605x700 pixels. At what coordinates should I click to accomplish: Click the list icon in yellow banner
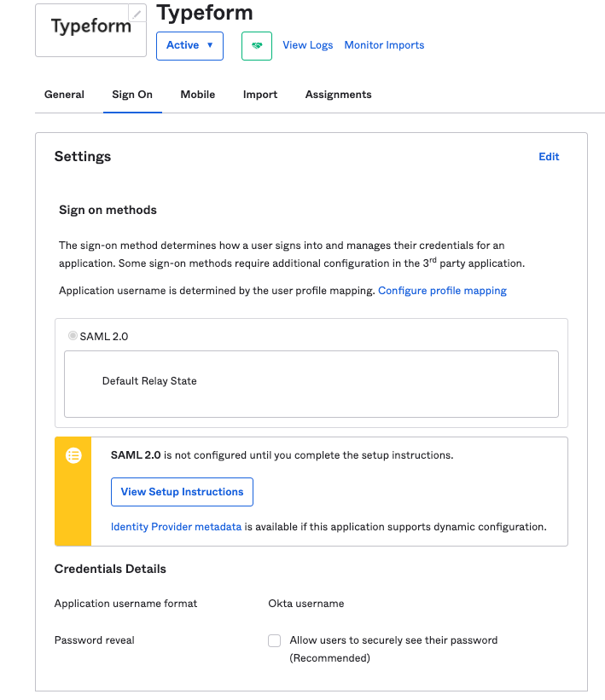click(73, 455)
